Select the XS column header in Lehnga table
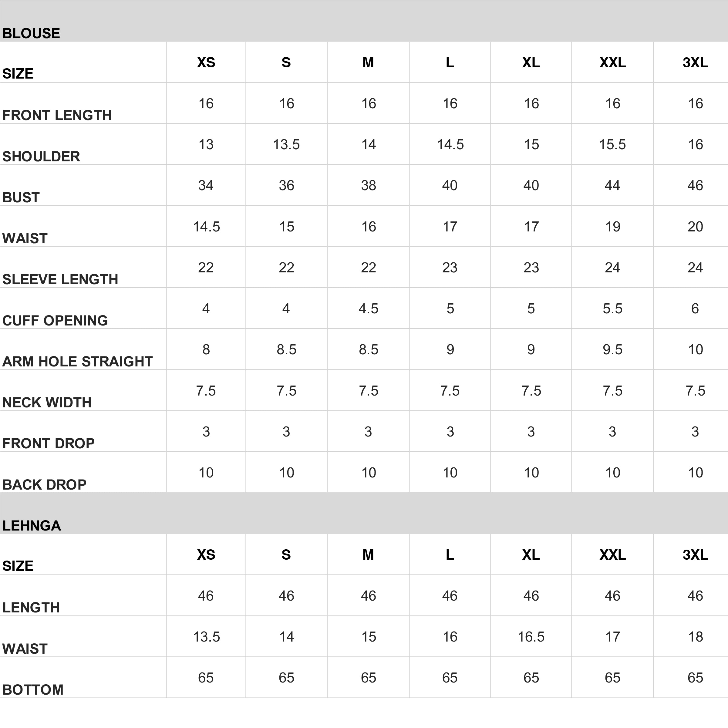 point(206,555)
